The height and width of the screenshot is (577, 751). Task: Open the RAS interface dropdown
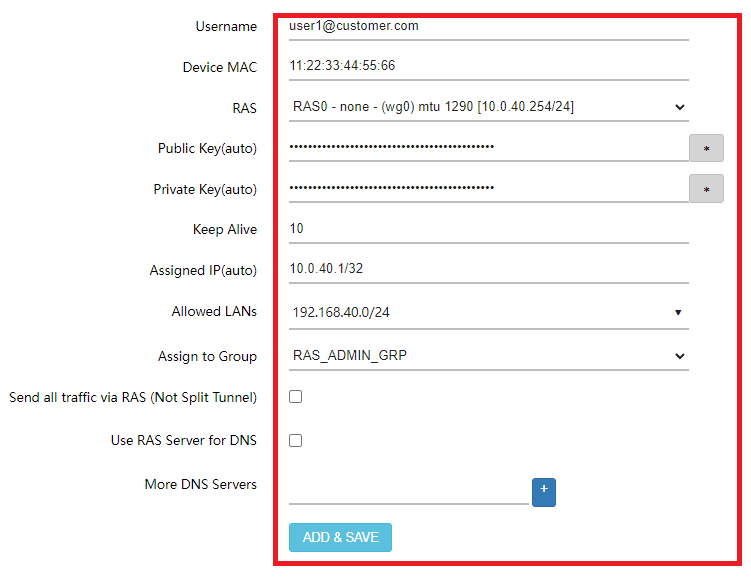click(x=488, y=107)
